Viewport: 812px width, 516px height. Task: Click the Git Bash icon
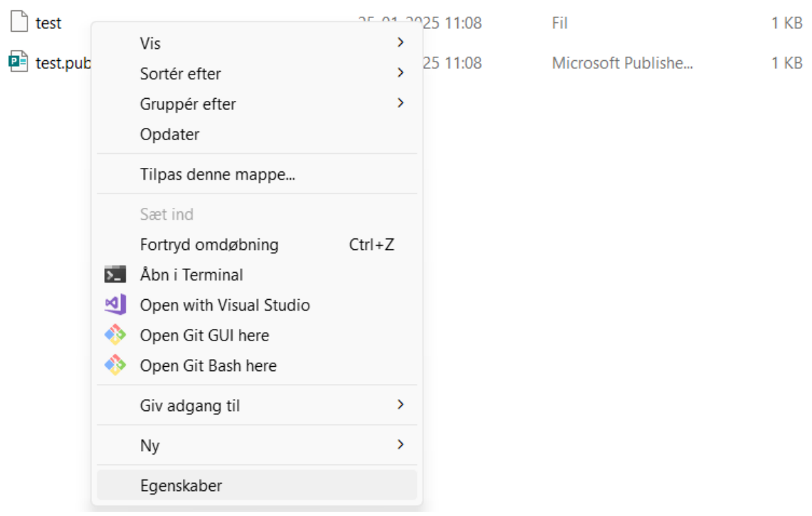115,365
